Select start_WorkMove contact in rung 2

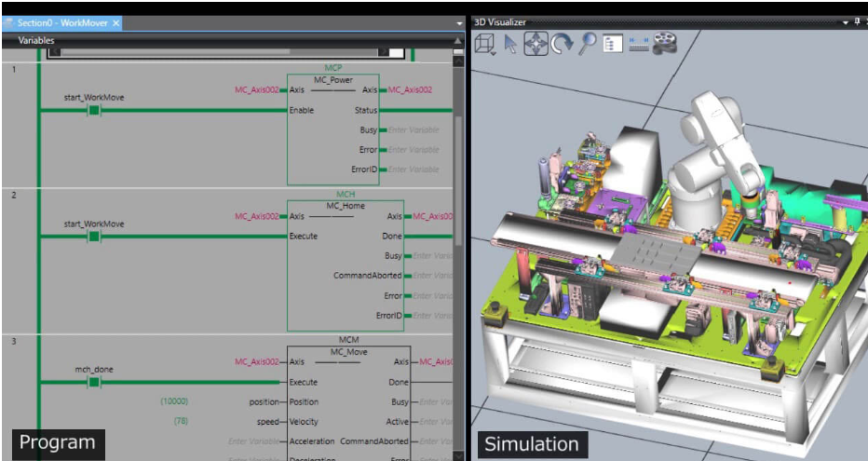pyautogui.click(x=94, y=237)
